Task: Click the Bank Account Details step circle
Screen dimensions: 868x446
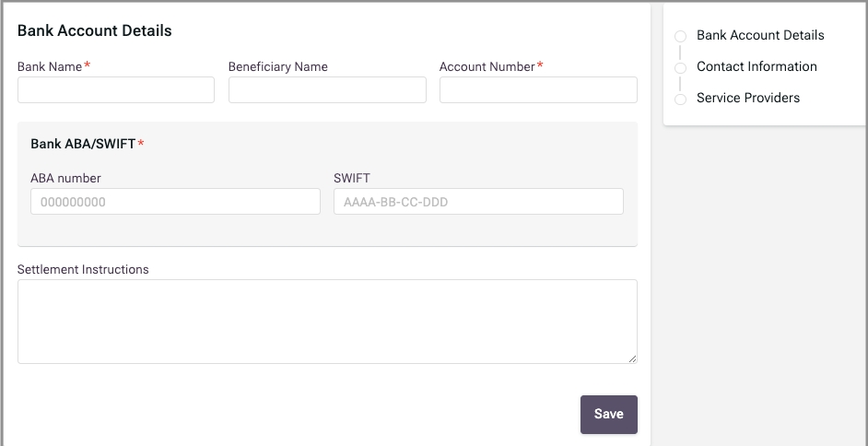Action: (681, 37)
